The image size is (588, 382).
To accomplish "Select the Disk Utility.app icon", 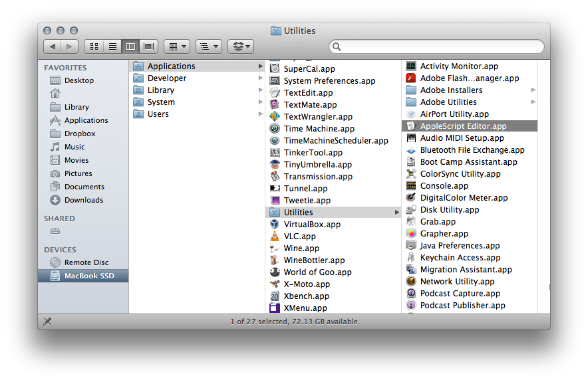I will coord(411,210).
